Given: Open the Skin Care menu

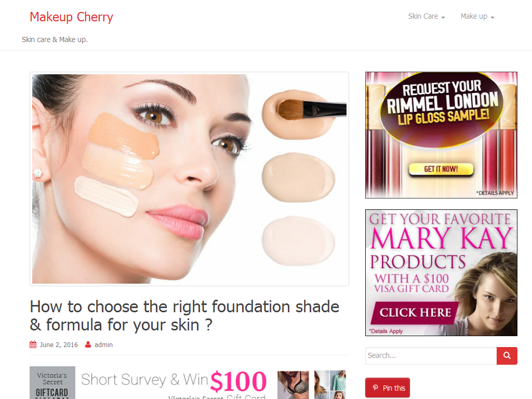Looking at the screenshot, I should point(427,16).
